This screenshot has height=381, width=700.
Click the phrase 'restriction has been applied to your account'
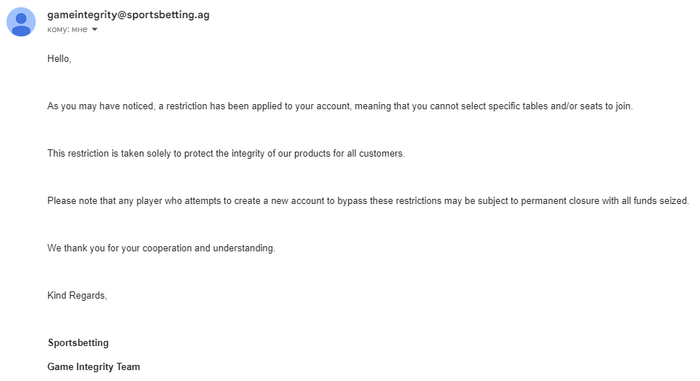(x=258, y=106)
